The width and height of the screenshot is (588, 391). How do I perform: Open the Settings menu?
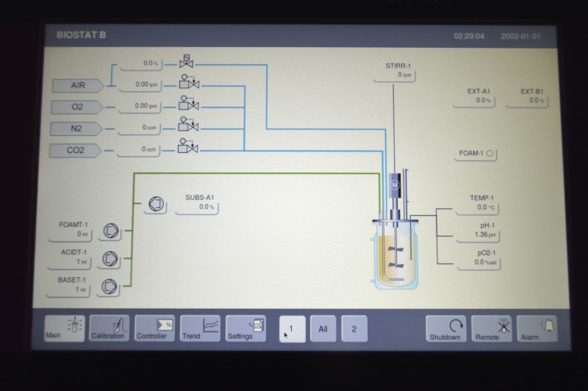tap(246, 329)
